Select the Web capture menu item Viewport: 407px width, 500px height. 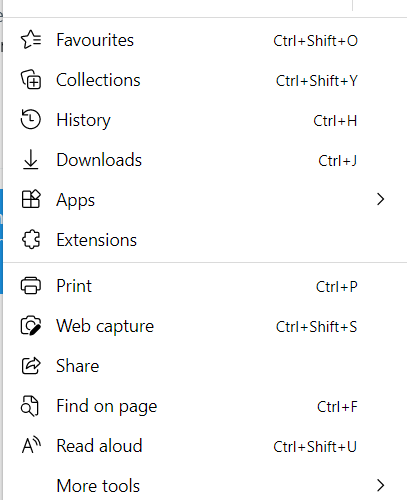[x=205, y=326]
